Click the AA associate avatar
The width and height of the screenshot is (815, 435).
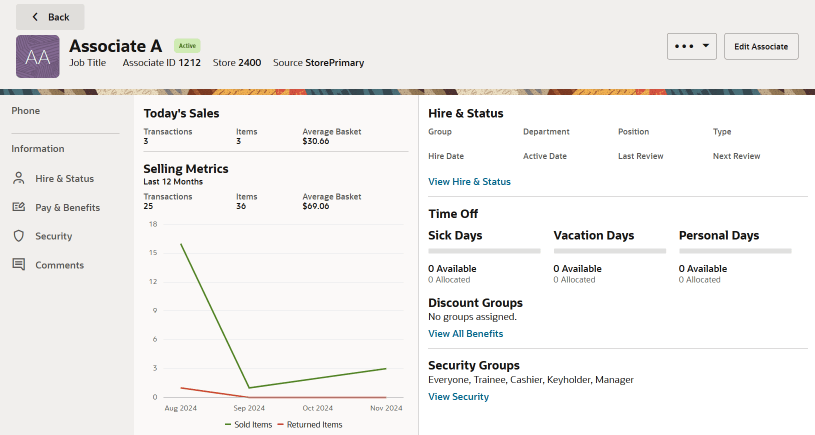37,57
